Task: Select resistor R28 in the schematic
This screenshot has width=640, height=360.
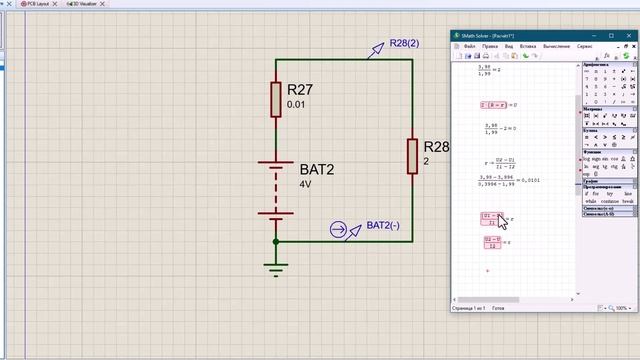Action: click(x=412, y=156)
